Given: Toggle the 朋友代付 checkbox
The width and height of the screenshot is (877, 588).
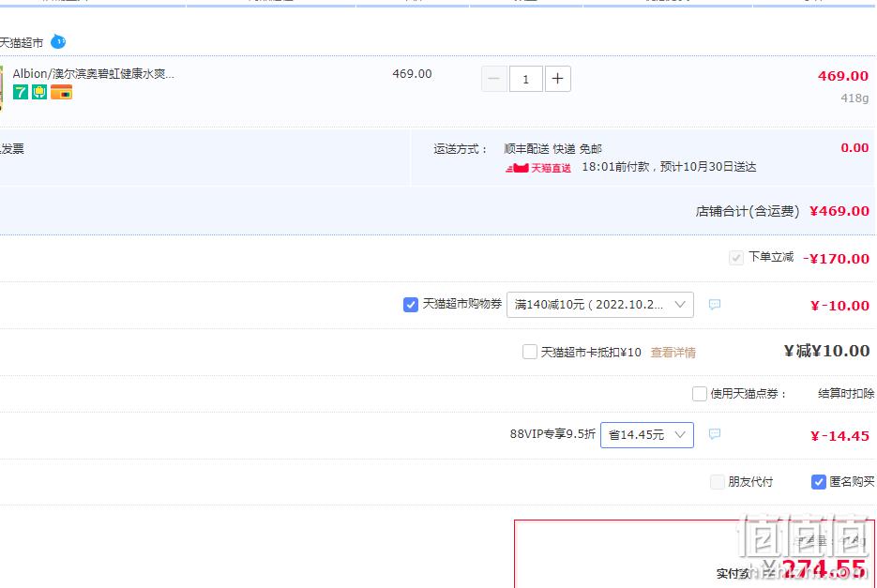Looking at the screenshot, I should pyautogui.click(x=717, y=482).
